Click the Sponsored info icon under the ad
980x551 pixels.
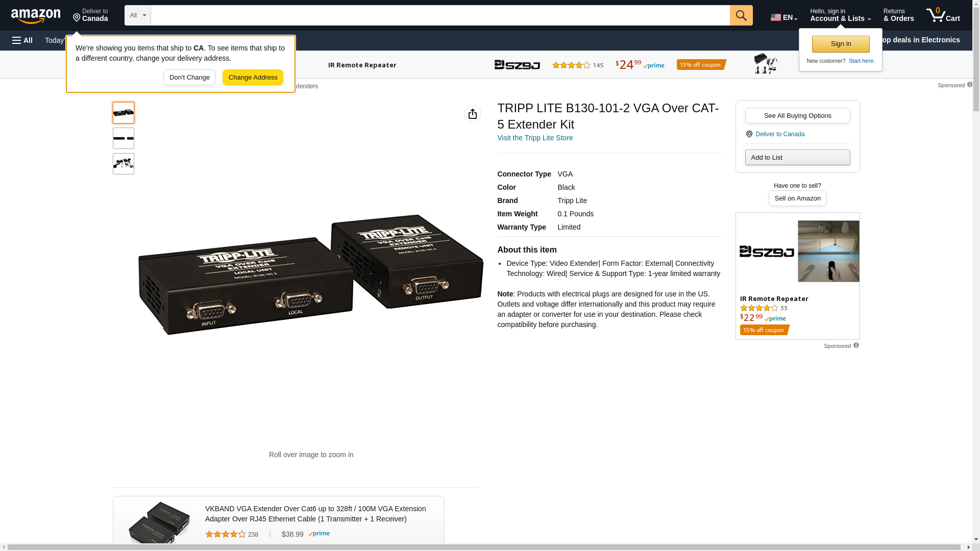point(856,345)
